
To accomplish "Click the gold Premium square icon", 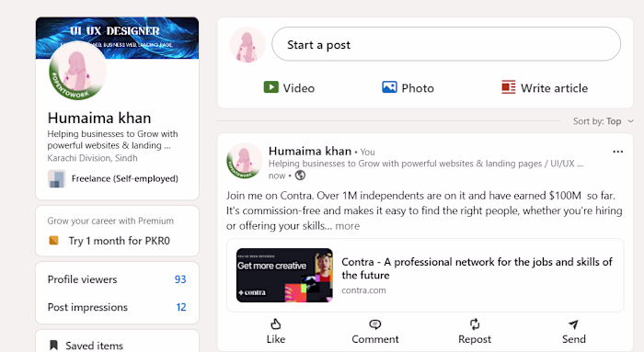I will 53,241.
